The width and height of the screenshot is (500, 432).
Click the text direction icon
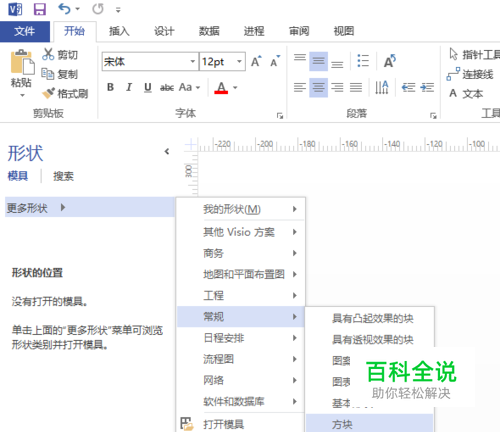pyautogui.click(x=382, y=88)
